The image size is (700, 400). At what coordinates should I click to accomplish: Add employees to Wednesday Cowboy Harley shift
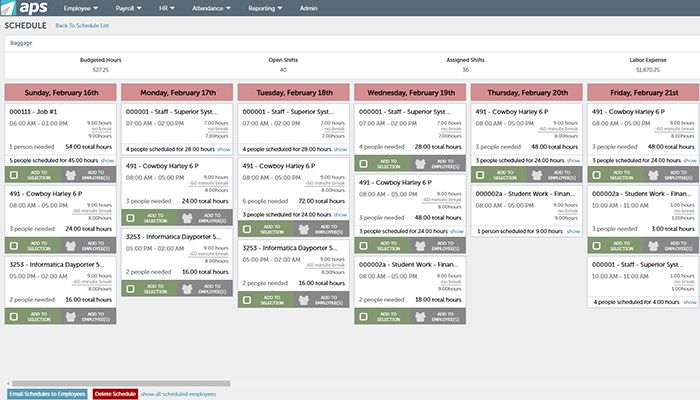tap(438, 246)
